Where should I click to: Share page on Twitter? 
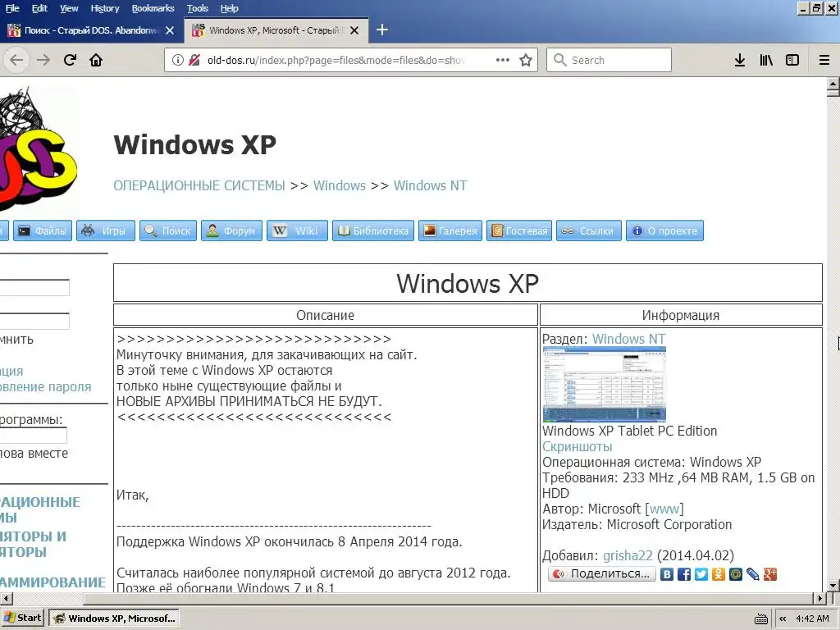(x=701, y=574)
